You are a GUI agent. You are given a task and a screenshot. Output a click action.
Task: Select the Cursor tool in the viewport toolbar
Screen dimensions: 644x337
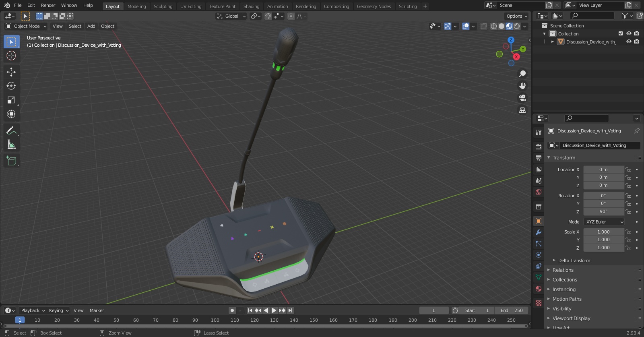(x=11, y=56)
